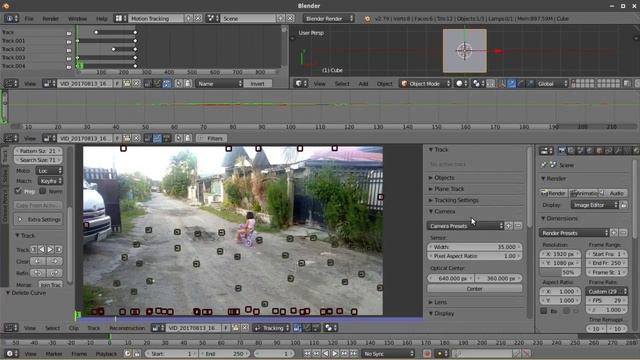This screenshot has width=640, height=360.
Task: Open the Render Presets dropdown
Action: pos(574,233)
